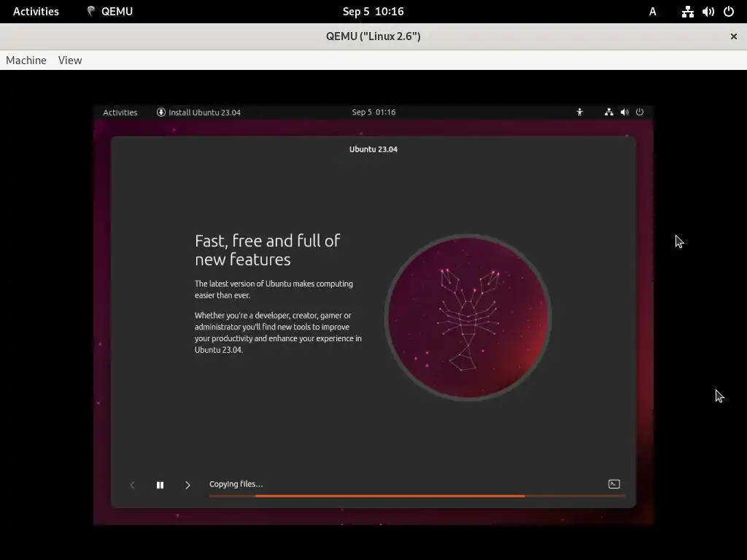
Task: Click text 'The latest version of Ubuntu makes computing'
Action: pyautogui.click(x=274, y=284)
